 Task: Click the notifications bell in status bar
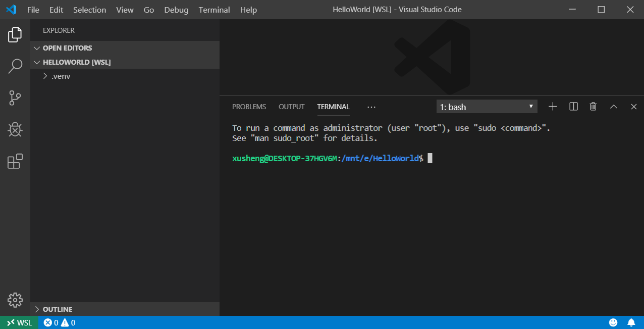631,322
